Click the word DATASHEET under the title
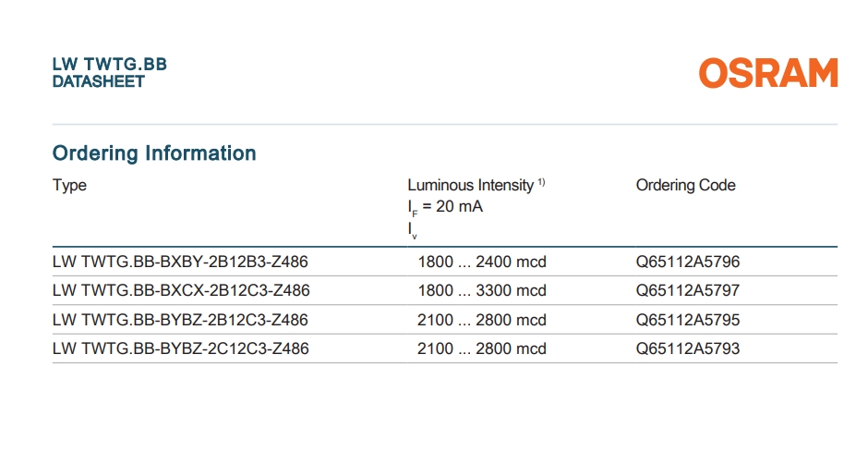Screen dimensions: 868x452 tap(99, 81)
